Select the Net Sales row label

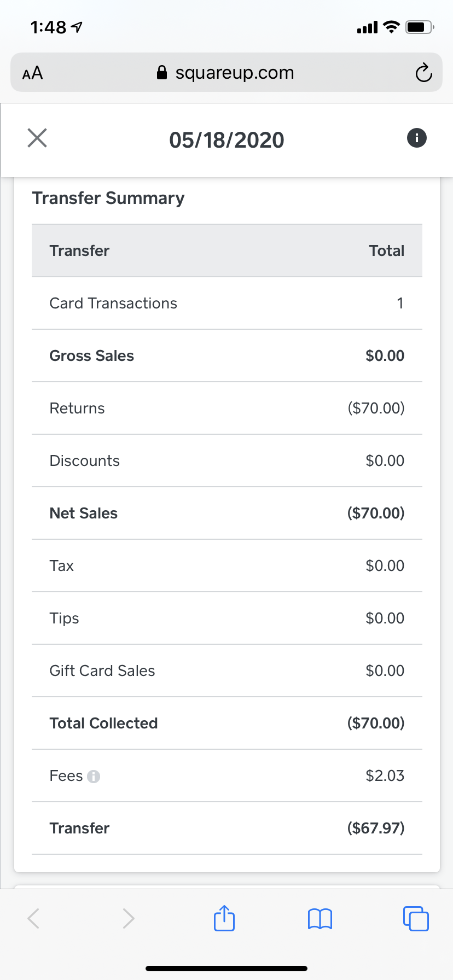point(84,514)
